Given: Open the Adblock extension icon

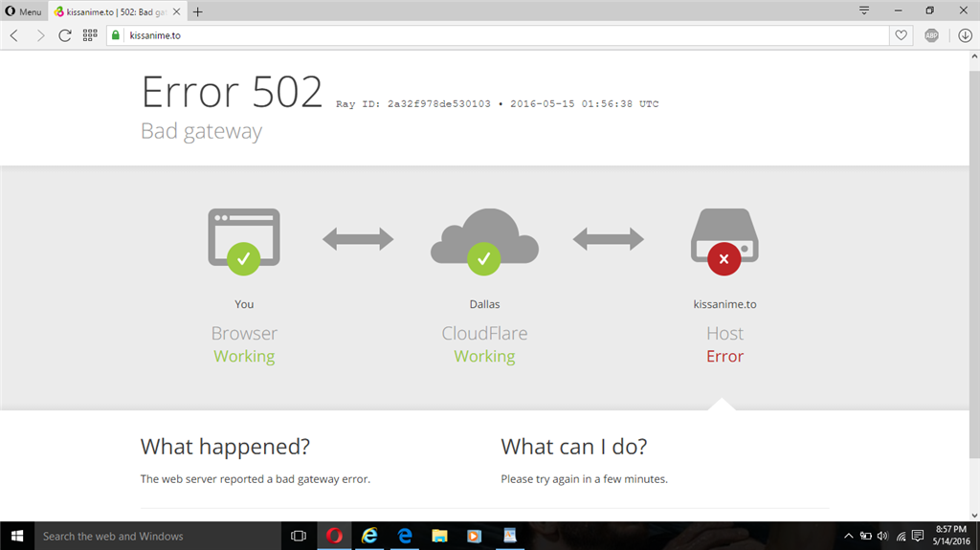Looking at the screenshot, I should (931, 35).
